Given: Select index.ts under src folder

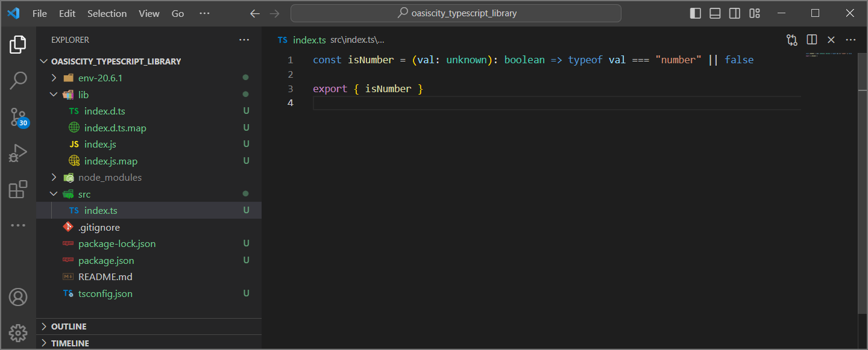Looking at the screenshot, I should pos(149,210).
